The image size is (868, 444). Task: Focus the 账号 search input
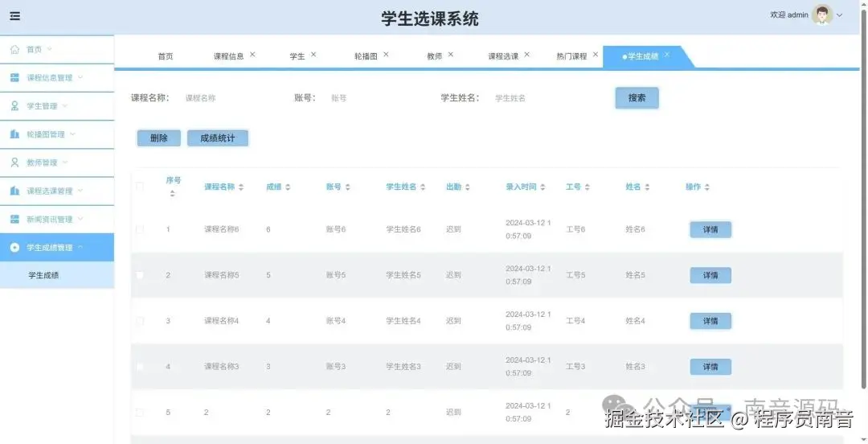[374, 98]
